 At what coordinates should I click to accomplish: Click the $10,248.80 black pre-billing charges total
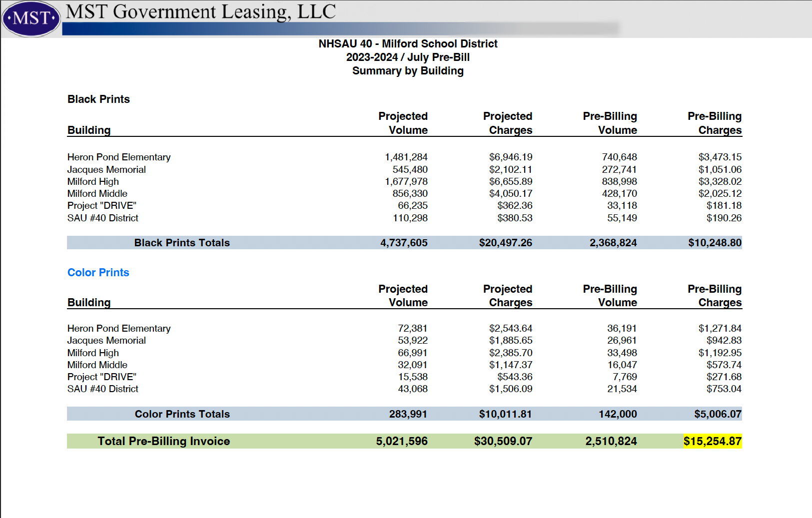point(715,243)
